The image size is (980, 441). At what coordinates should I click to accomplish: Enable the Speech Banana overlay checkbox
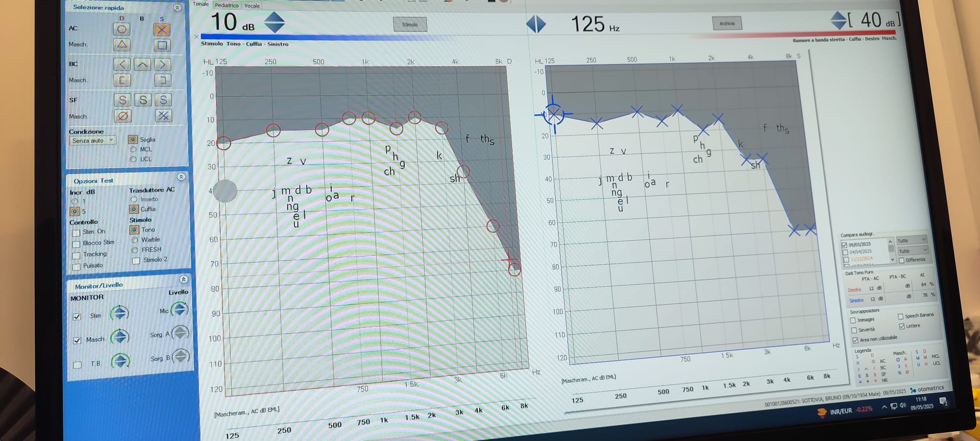pyautogui.click(x=900, y=317)
